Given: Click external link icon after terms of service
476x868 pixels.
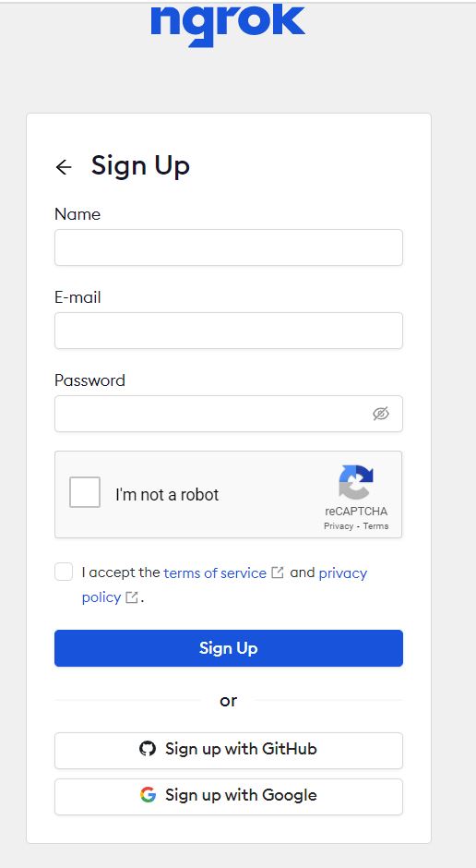Looking at the screenshot, I should [278, 573].
